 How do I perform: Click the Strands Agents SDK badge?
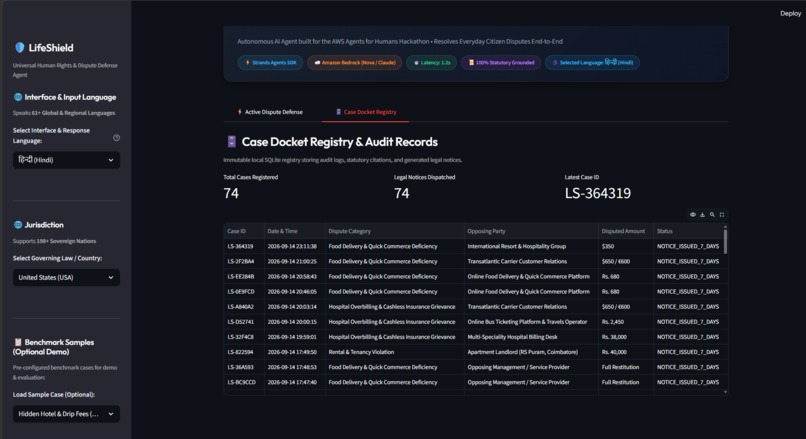coord(270,63)
